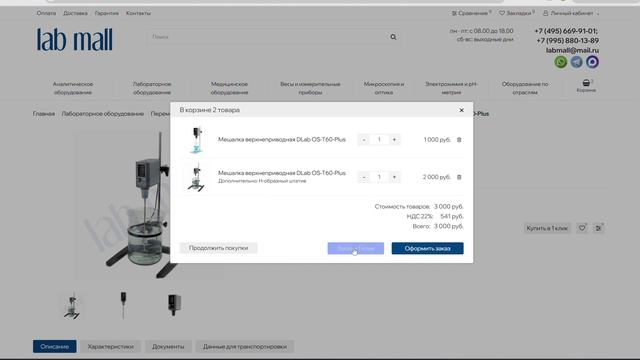Open Микроскопия и оптика menu
Image resolution: width=640 pixels, height=360 pixels.
384,88
